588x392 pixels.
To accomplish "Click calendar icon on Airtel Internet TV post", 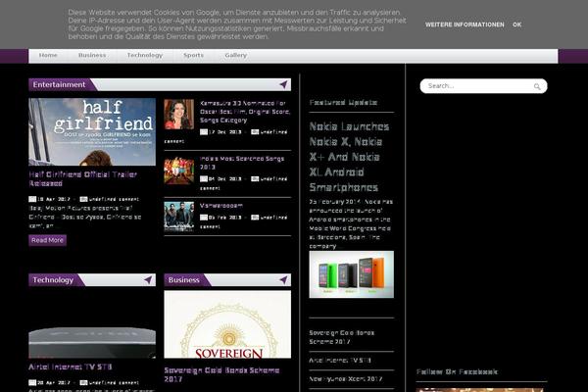I will point(32,382).
